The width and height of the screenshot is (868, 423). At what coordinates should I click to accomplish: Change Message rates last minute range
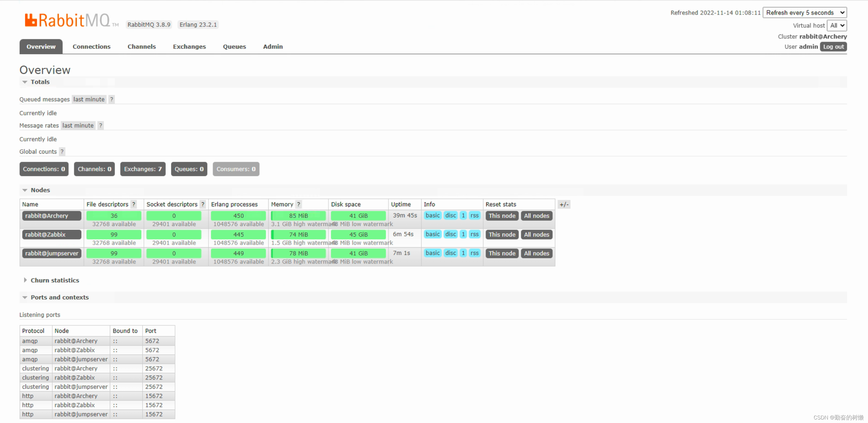78,125
